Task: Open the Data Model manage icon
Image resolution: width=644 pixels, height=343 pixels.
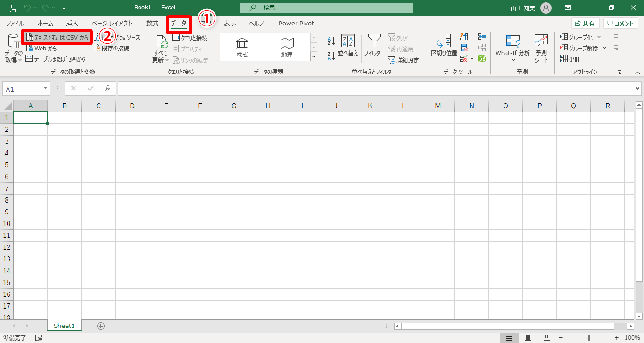Action: coord(481,59)
